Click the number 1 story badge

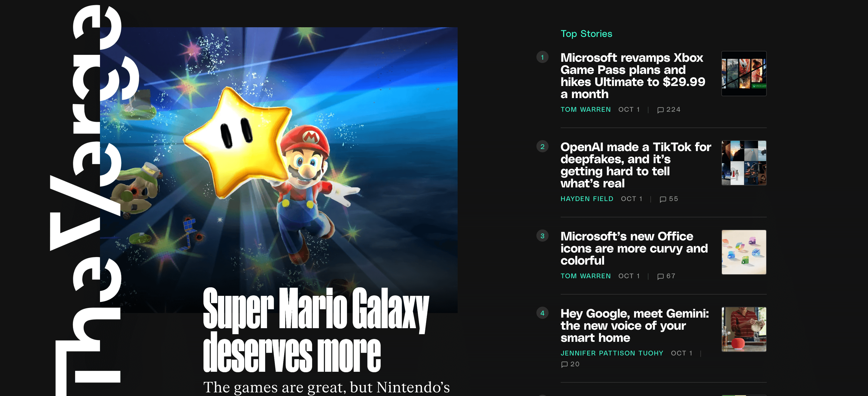click(x=542, y=57)
